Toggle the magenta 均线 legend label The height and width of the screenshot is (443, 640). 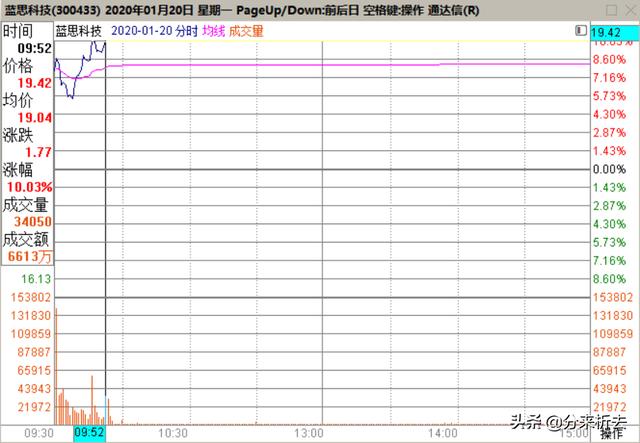(x=213, y=32)
